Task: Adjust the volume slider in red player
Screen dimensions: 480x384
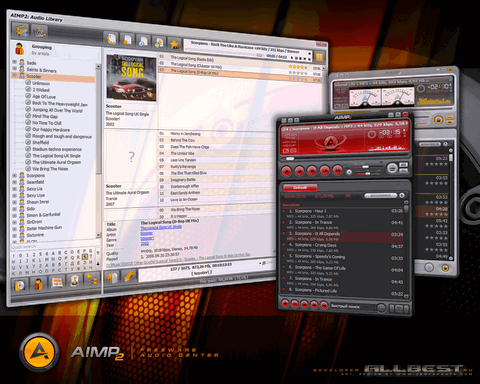Action: (365, 167)
